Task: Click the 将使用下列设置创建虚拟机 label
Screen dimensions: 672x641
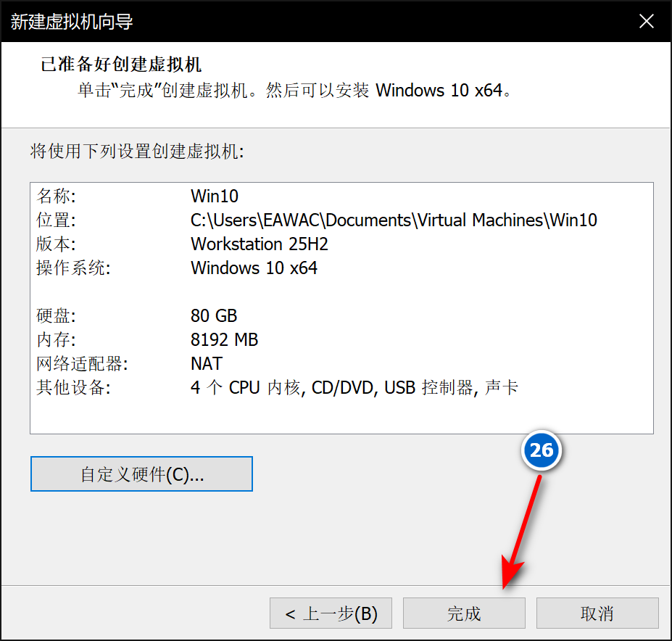Action: [137, 152]
